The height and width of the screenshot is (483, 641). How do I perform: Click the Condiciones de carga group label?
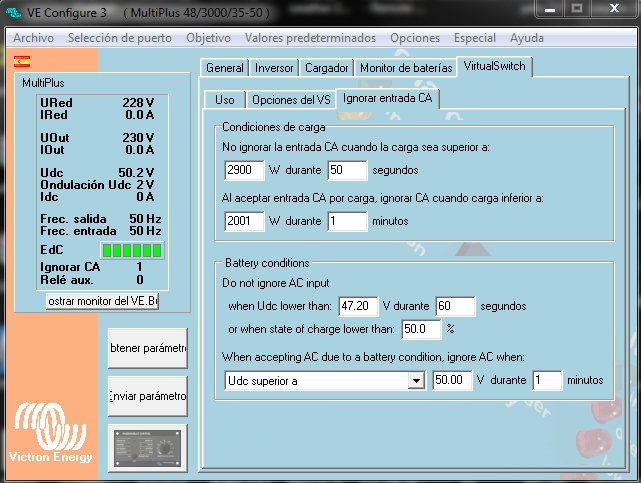pyautogui.click(x=273, y=127)
